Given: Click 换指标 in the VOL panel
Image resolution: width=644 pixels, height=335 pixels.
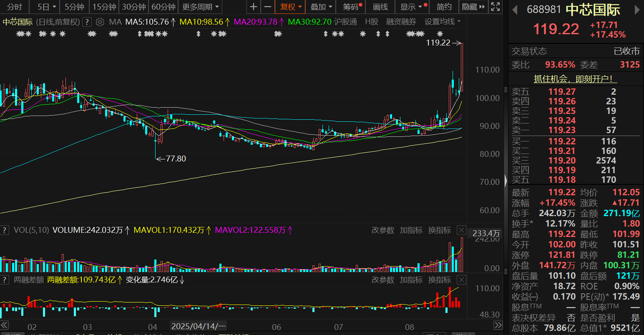Looking at the screenshot, I should tap(439, 230).
